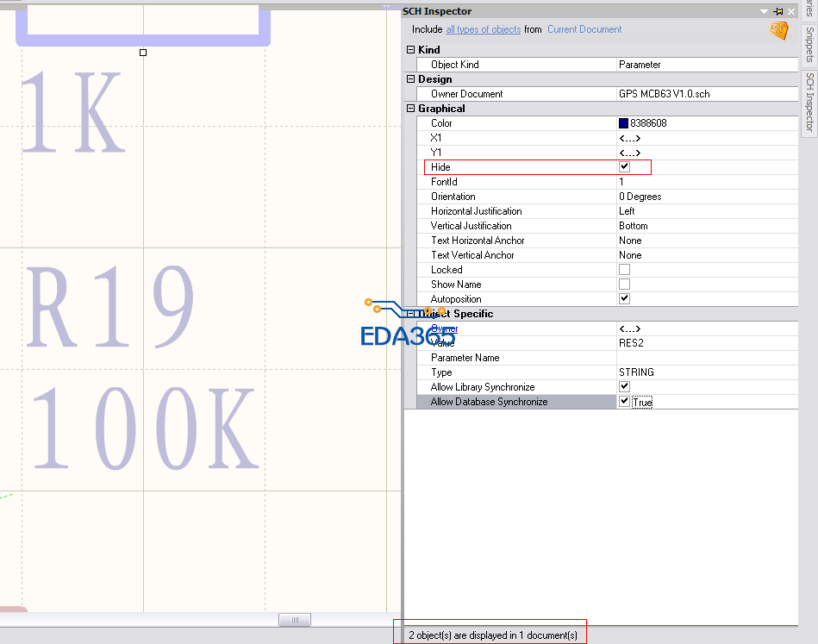Click Object Kind value Parameter
Screen dimensions: 818x644
click(707, 64)
